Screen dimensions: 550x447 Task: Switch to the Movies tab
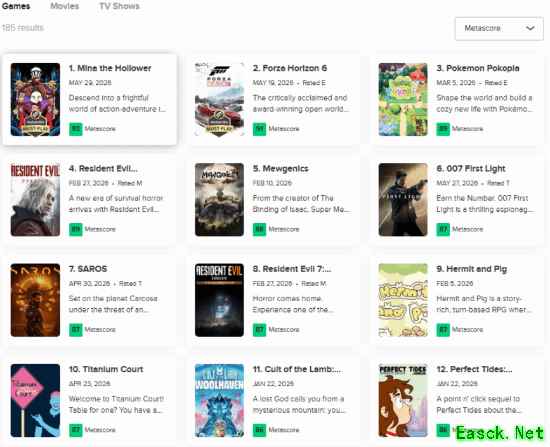[65, 6]
